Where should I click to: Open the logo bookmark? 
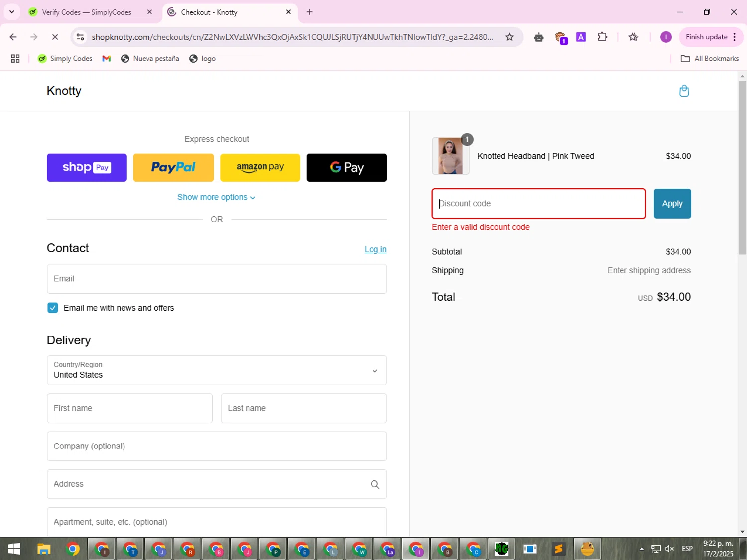(202, 58)
